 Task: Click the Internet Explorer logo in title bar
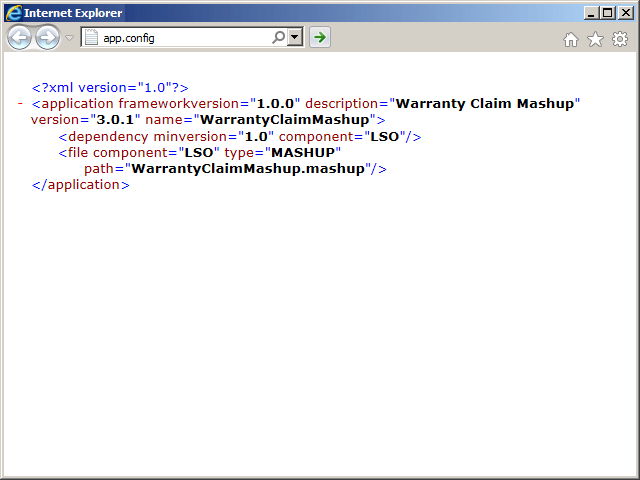[12, 12]
